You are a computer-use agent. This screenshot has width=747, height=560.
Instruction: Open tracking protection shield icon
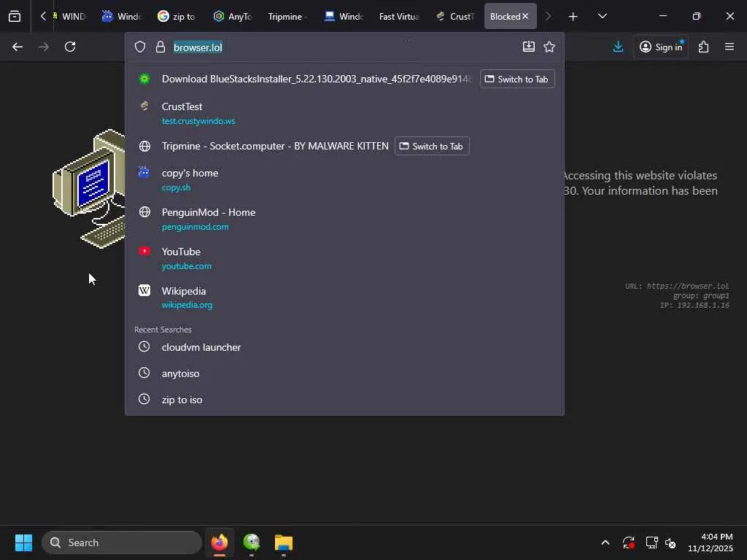point(139,47)
